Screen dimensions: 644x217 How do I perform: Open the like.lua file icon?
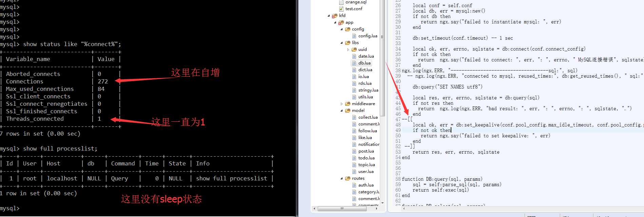point(354,138)
